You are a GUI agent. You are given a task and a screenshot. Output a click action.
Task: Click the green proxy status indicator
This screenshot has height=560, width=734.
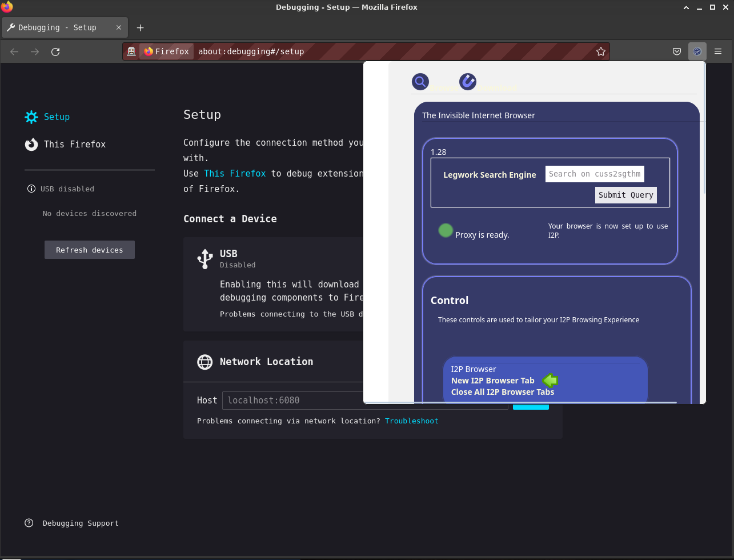446,230
